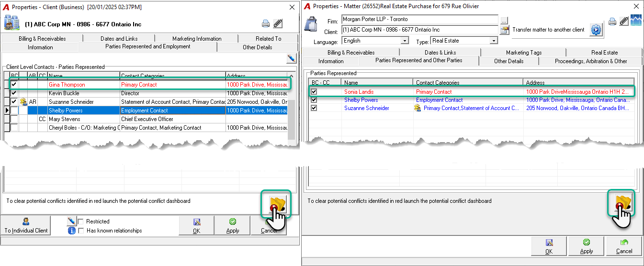Viewport: 644px width, 266px height.
Task: Toggle the BC checkbox for Gina Thompson
Action: click(x=14, y=85)
